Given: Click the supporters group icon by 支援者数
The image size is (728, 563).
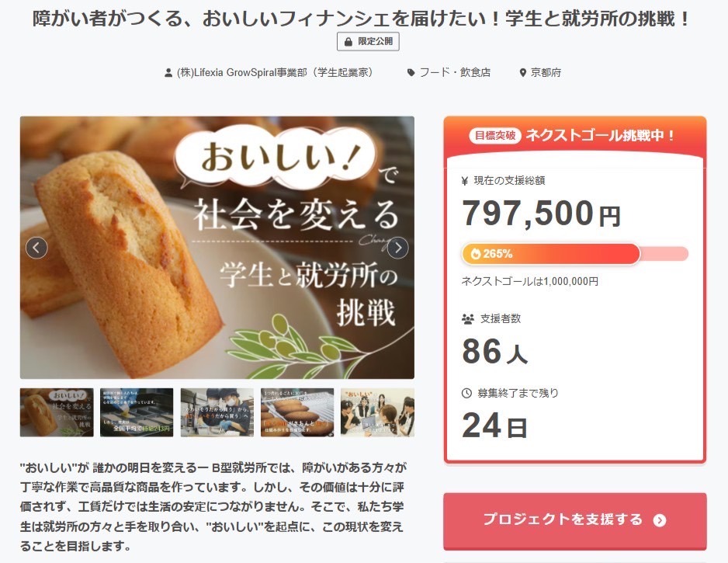Looking at the screenshot, I should (x=467, y=318).
